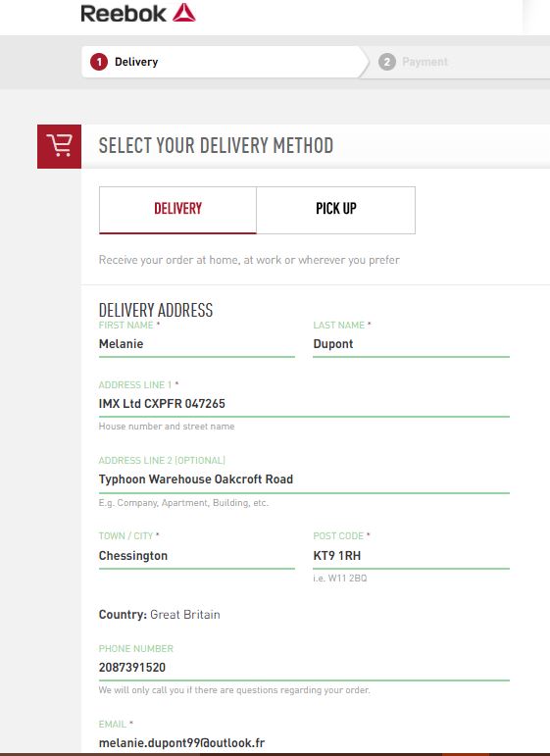The width and height of the screenshot is (550, 756).
Task: Click the Post Code field KT9 1RH
Action: (x=411, y=556)
